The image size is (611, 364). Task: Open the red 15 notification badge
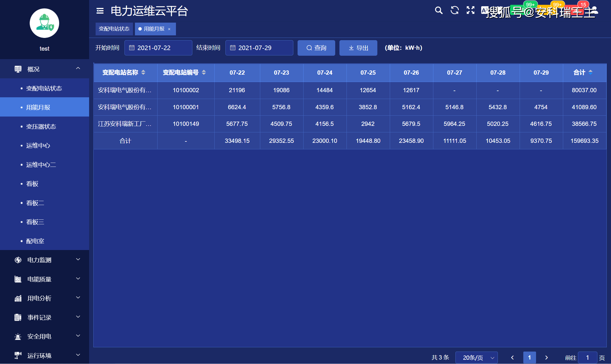[x=583, y=5]
